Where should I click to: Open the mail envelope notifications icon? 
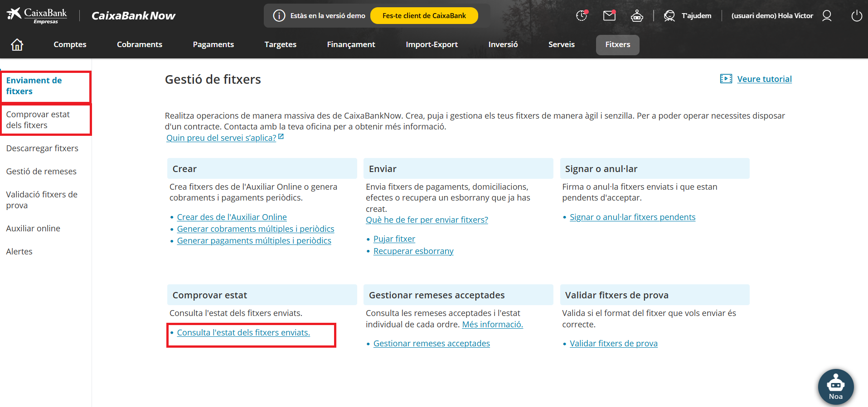pyautogui.click(x=609, y=16)
